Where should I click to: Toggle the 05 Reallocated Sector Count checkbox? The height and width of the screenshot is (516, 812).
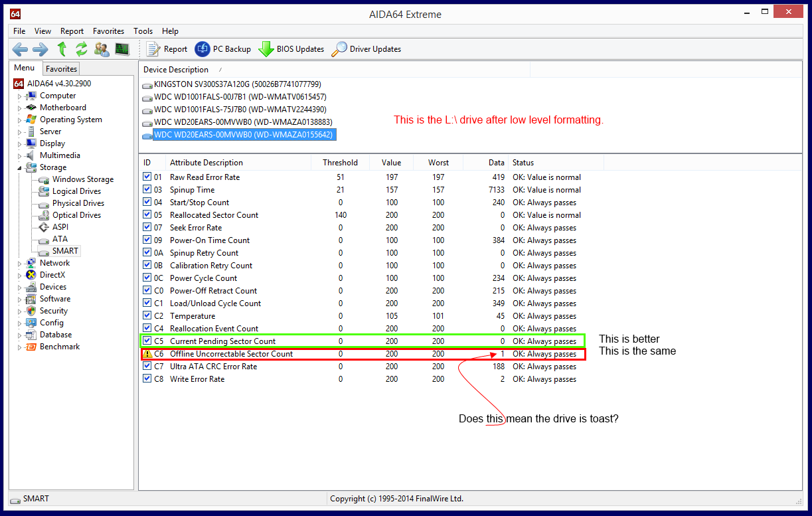point(147,215)
